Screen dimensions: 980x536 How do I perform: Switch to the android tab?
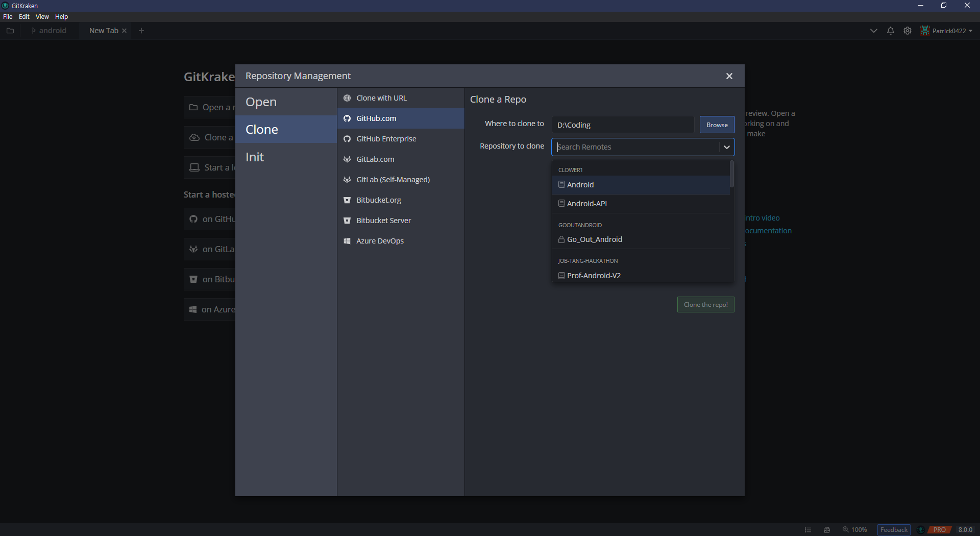coord(49,31)
